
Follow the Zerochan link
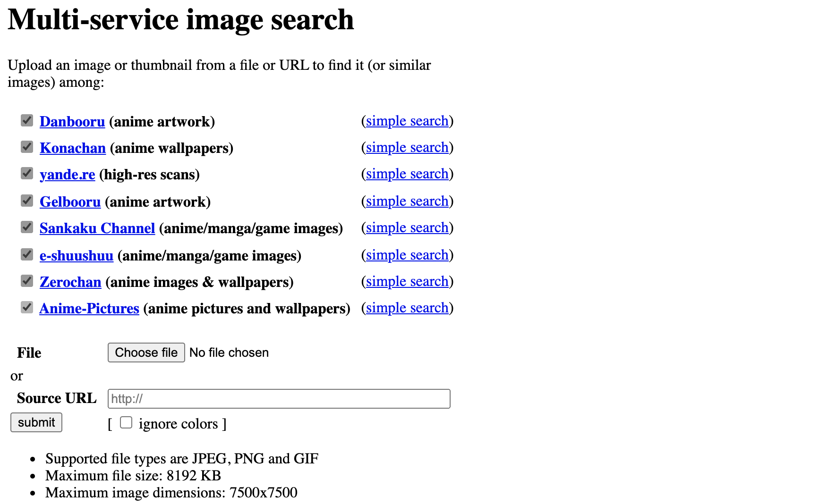point(70,282)
